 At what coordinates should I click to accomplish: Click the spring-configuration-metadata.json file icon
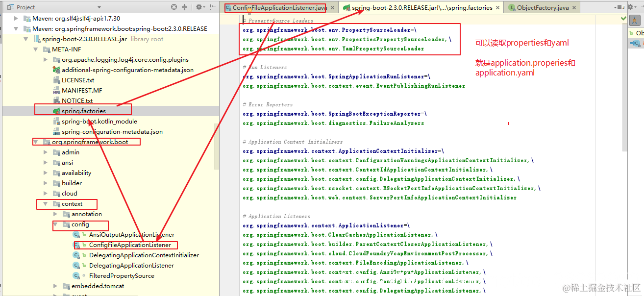pyautogui.click(x=56, y=131)
